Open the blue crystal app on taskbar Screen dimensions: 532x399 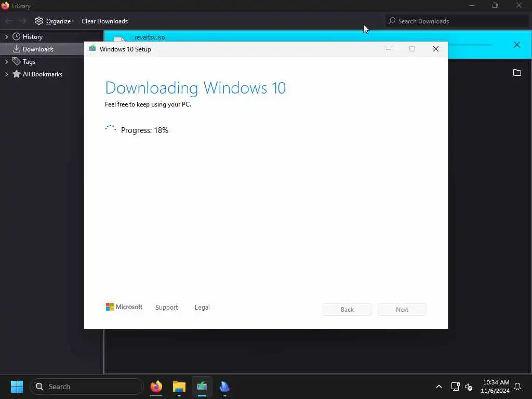tap(224, 387)
